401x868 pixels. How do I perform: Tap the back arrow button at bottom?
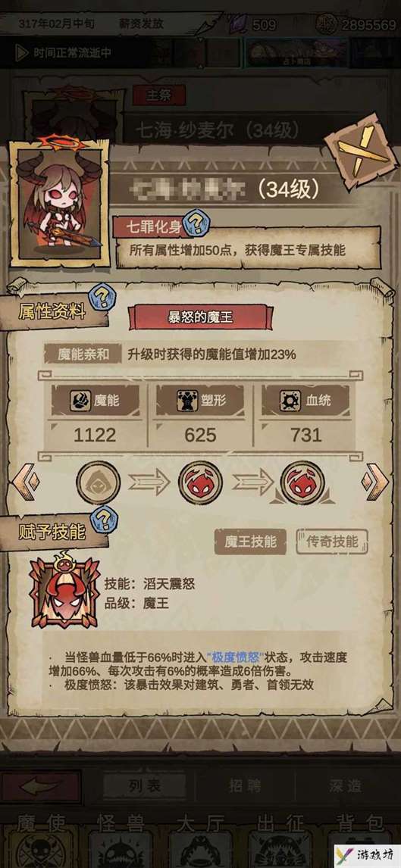[x=40, y=786]
